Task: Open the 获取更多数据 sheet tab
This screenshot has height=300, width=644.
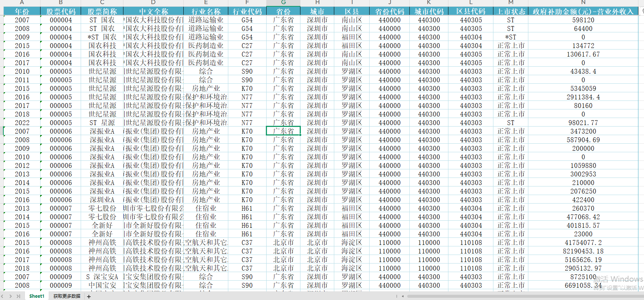Action: click(x=67, y=296)
